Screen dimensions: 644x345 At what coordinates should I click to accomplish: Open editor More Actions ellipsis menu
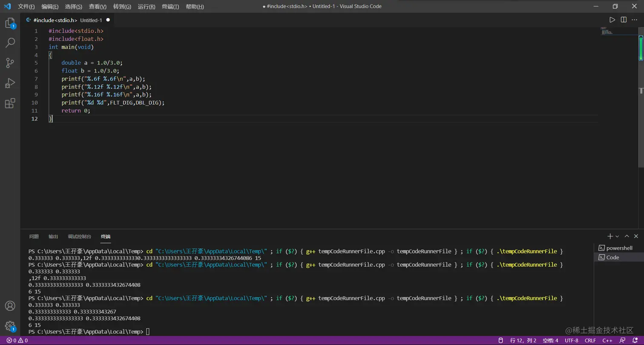click(x=635, y=20)
